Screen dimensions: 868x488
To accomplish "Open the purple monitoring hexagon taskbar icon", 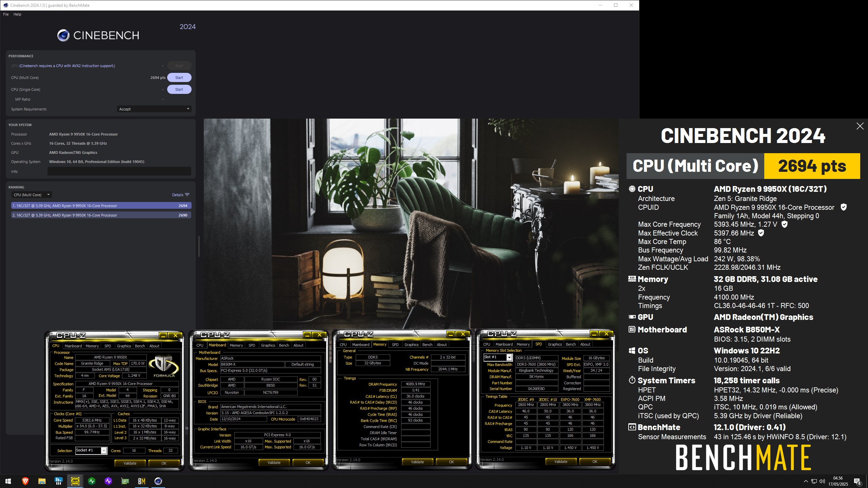I will pos(108,481).
